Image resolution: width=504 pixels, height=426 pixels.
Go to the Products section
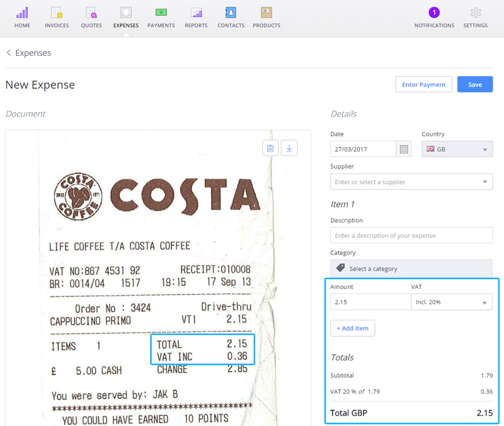coord(266,18)
